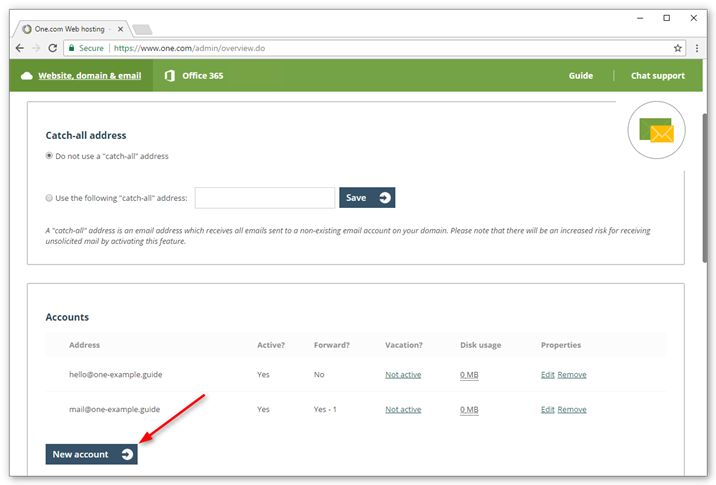This screenshot has height=485, width=716.
Task: Remove the hello@one-example.guide account
Action: point(572,375)
